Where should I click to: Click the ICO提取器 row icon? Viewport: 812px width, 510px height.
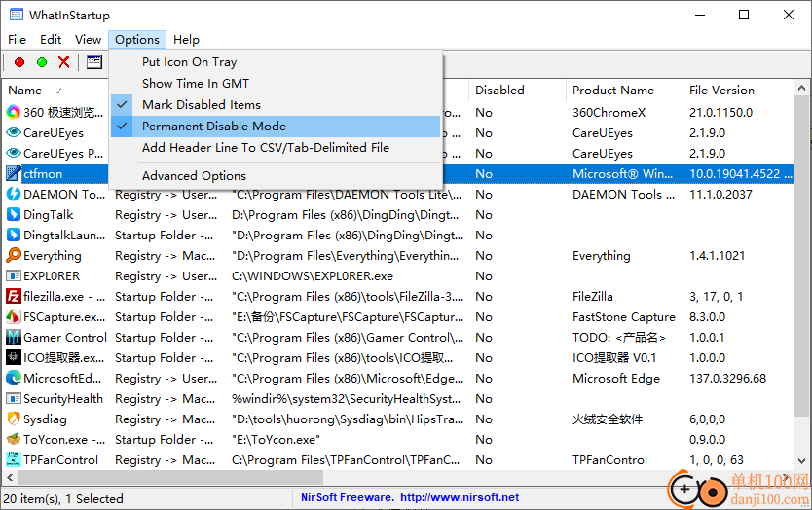tap(13, 358)
